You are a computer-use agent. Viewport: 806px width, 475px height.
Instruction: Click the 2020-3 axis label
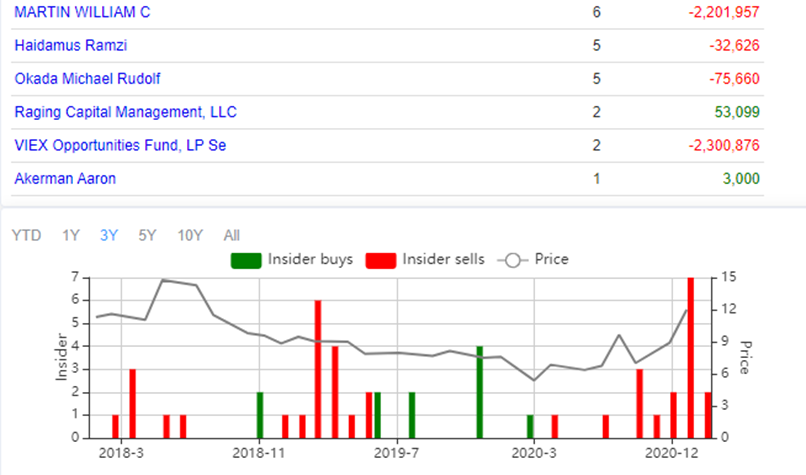[534, 453]
